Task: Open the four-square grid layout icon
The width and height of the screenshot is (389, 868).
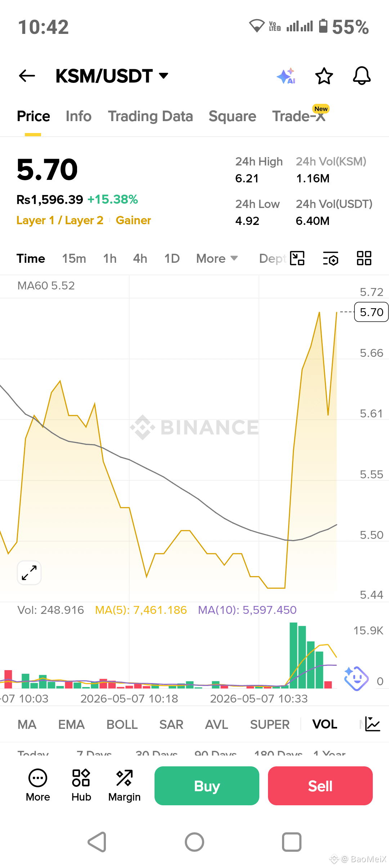Action: (364, 258)
